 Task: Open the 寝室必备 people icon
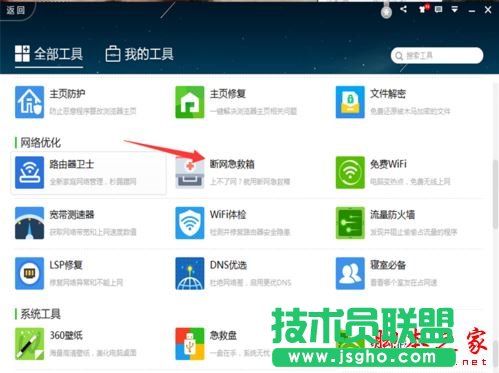click(350, 273)
